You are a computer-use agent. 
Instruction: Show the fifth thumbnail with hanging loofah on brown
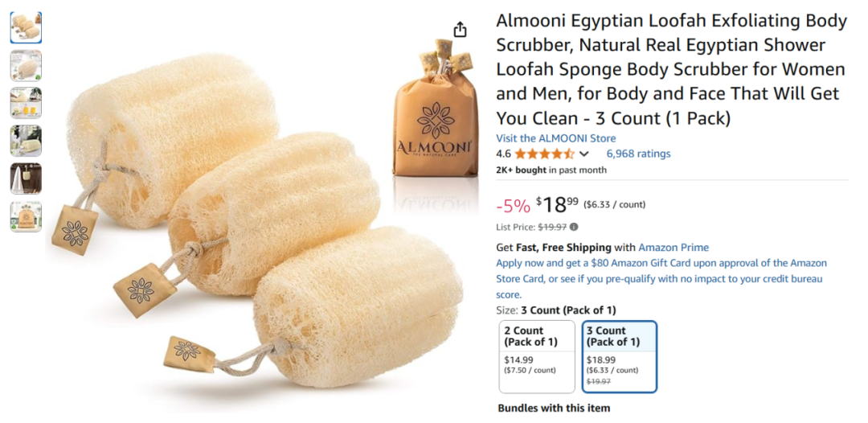(26, 179)
